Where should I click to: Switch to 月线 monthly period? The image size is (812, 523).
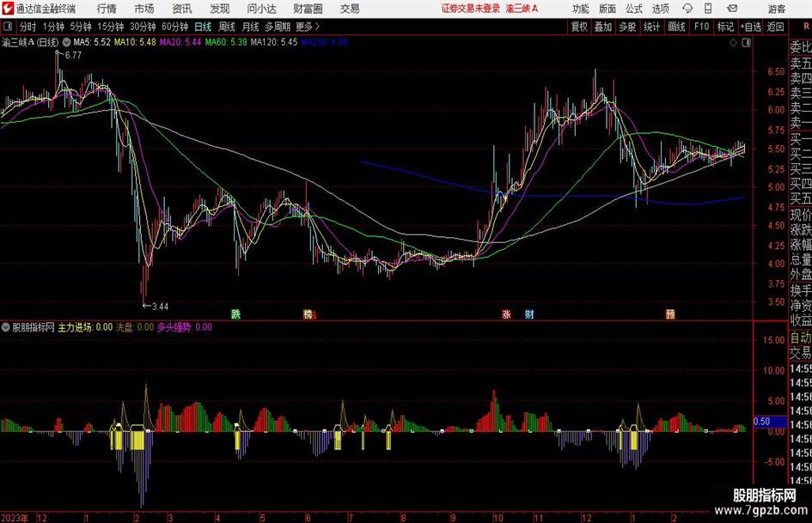click(x=250, y=27)
